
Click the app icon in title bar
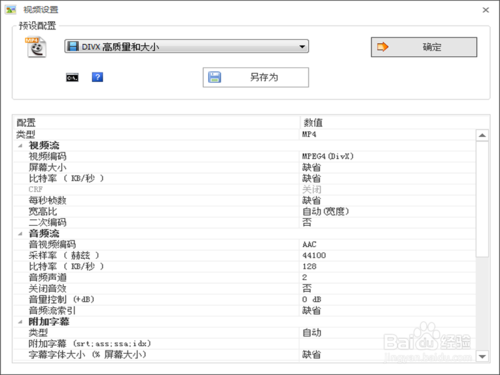click(x=11, y=10)
